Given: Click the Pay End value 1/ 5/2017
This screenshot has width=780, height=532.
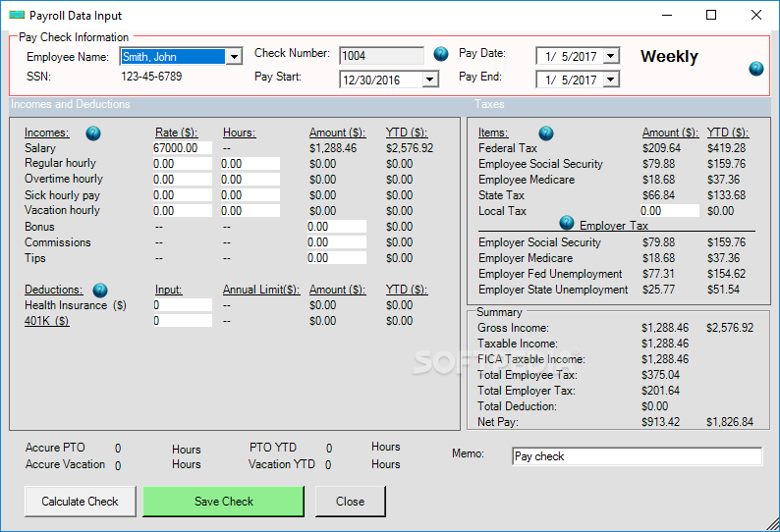Looking at the screenshot, I should click(571, 80).
